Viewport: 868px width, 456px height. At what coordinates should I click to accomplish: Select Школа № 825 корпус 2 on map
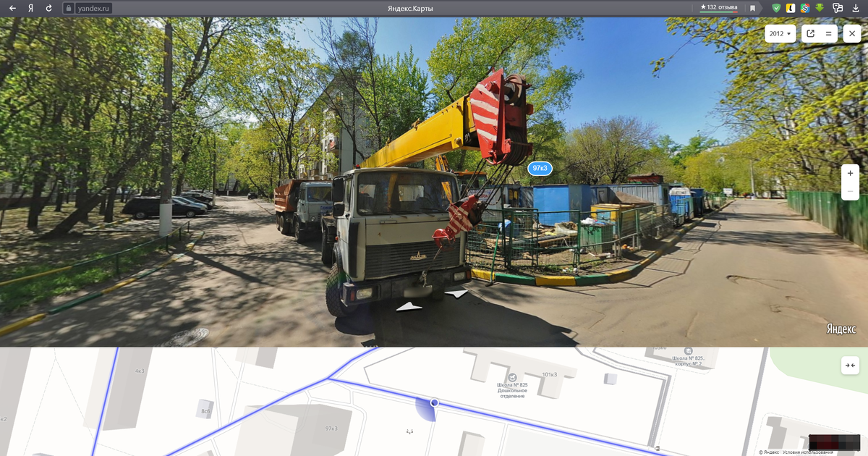[x=687, y=358]
